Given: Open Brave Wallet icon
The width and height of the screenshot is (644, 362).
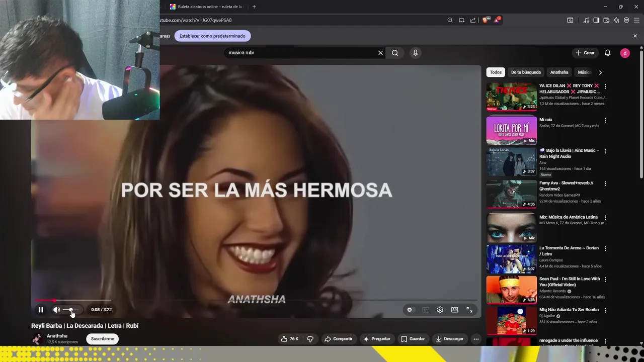Looking at the screenshot, I should [606, 20].
